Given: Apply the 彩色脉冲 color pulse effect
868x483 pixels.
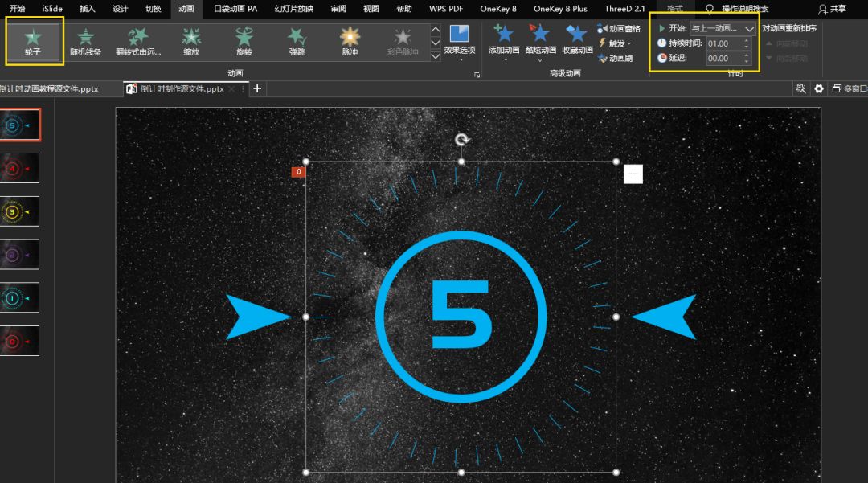Looking at the screenshot, I should click(403, 42).
